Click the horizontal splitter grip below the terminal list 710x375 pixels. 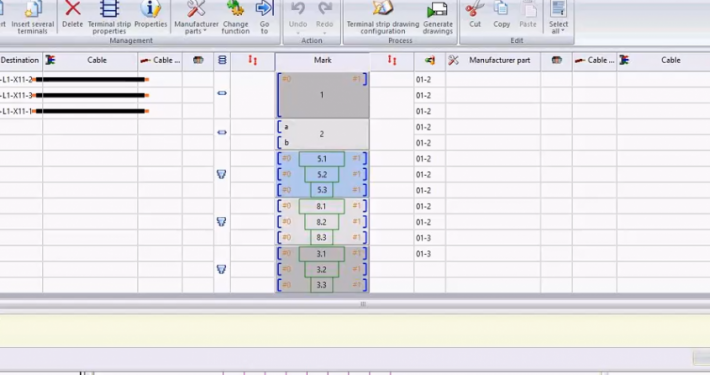(363, 304)
